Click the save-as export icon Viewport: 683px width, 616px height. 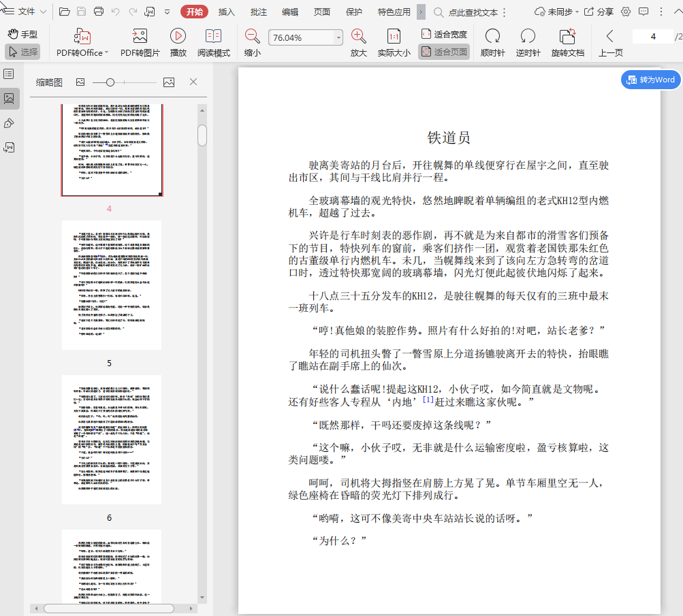[x=150, y=12]
